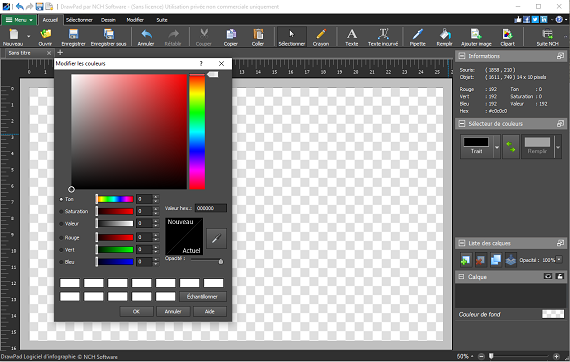570x362 pixels.
Task: Open Suite NCH toolbar icon
Action: (547, 37)
